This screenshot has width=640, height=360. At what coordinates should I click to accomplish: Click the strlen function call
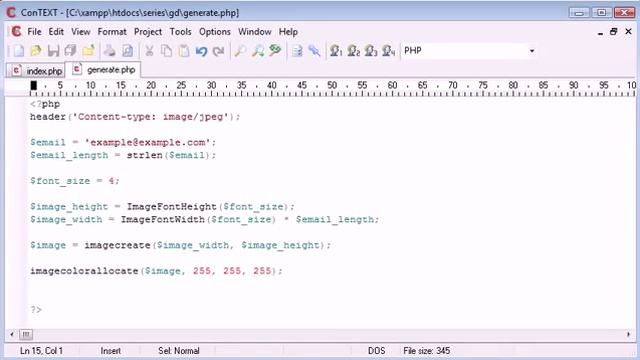click(144, 156)
